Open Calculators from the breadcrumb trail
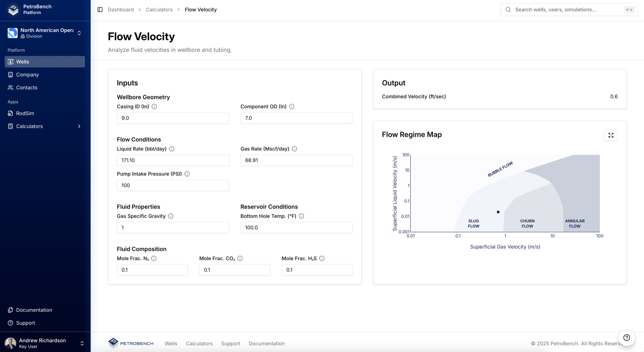 (x=159, y=9)
